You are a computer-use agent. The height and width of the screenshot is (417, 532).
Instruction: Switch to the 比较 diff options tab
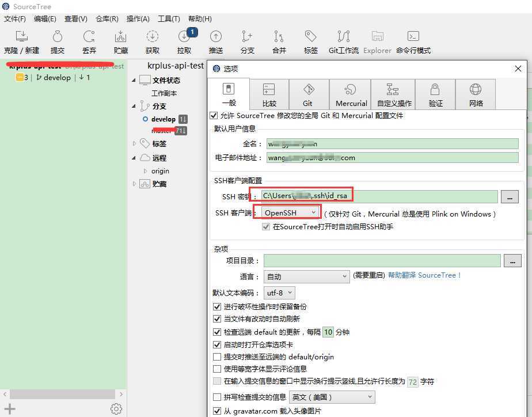269,94
